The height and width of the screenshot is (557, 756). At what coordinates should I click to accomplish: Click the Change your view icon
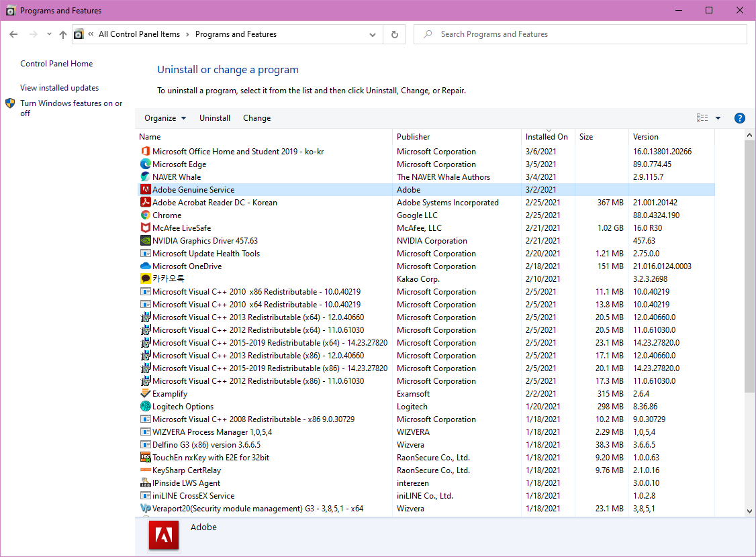702,118
